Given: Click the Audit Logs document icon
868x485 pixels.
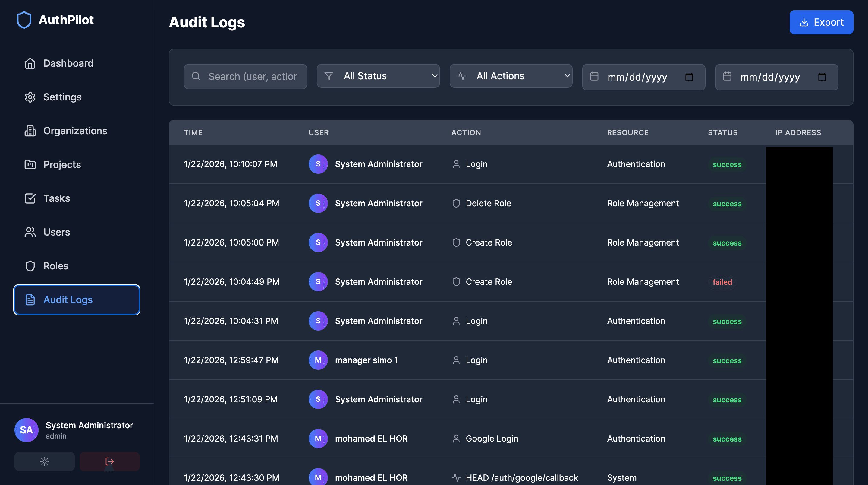Looking at the screenshot, I should 30,300.
